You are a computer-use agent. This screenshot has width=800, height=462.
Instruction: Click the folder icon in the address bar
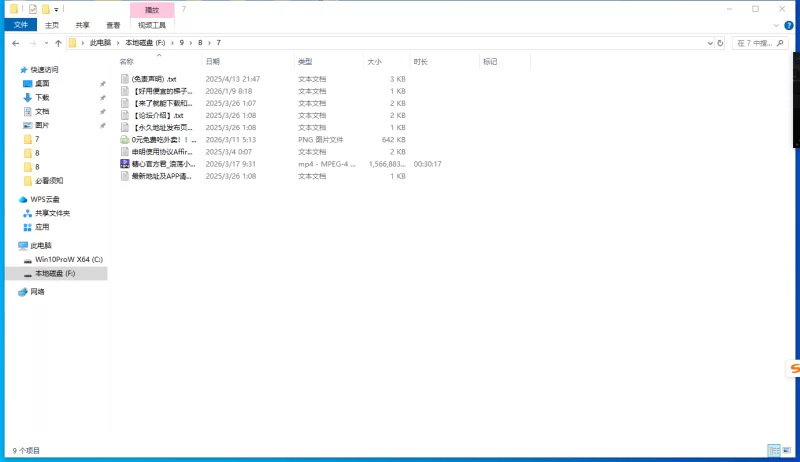(72, 43)
